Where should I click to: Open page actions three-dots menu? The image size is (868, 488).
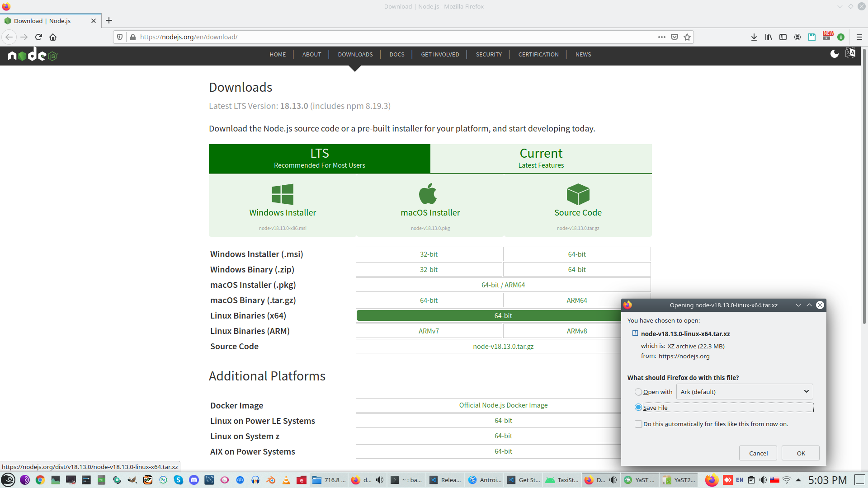pyautogui.click(x=661, y=37)
